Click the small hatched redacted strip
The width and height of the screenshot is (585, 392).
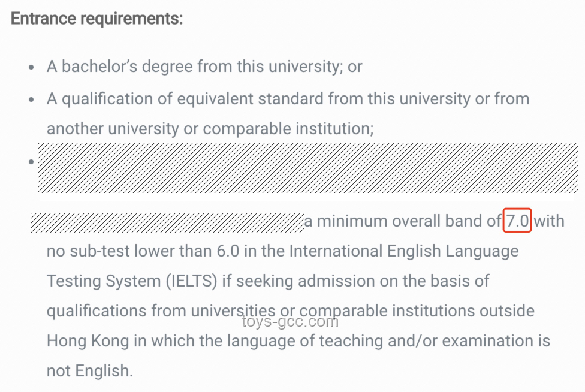(167, 222)
